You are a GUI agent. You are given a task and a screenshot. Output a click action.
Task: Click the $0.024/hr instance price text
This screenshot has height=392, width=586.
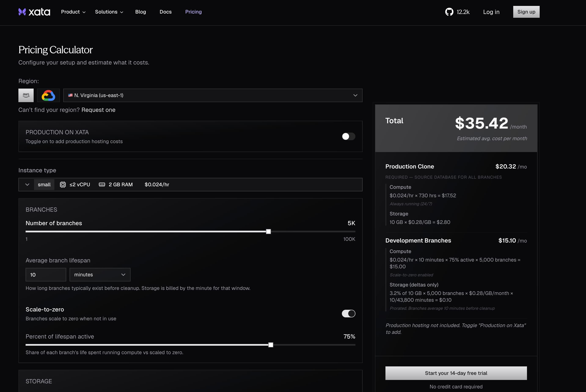coord(157,185)
